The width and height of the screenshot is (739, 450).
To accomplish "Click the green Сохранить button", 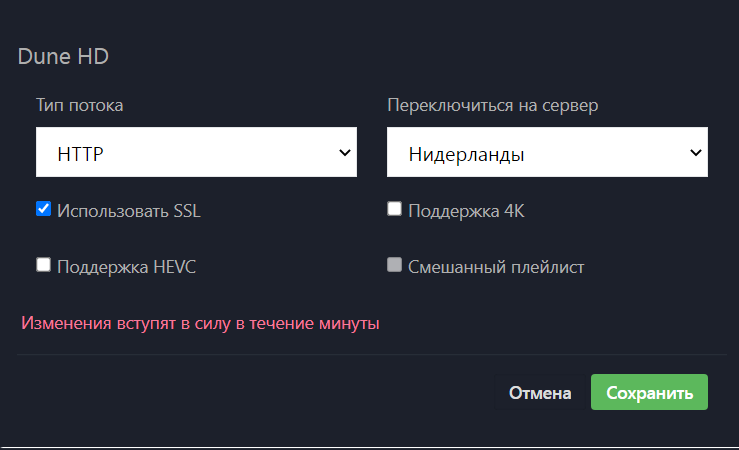I will (649, 392).
